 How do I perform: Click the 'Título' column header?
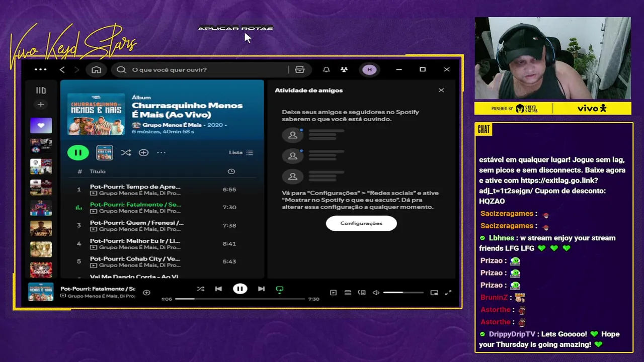[x=98, y=171]
